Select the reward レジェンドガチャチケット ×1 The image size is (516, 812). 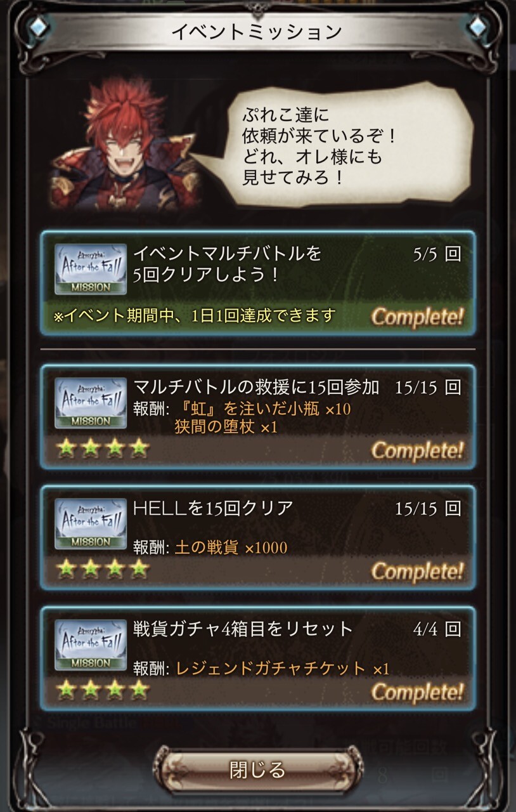[x=282, y=668]
